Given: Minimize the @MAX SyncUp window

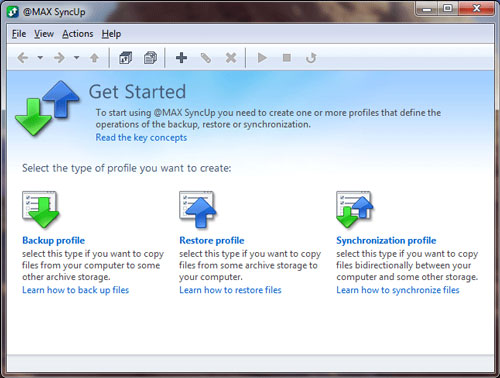Looking at the screenshot, I should point(427,8).
